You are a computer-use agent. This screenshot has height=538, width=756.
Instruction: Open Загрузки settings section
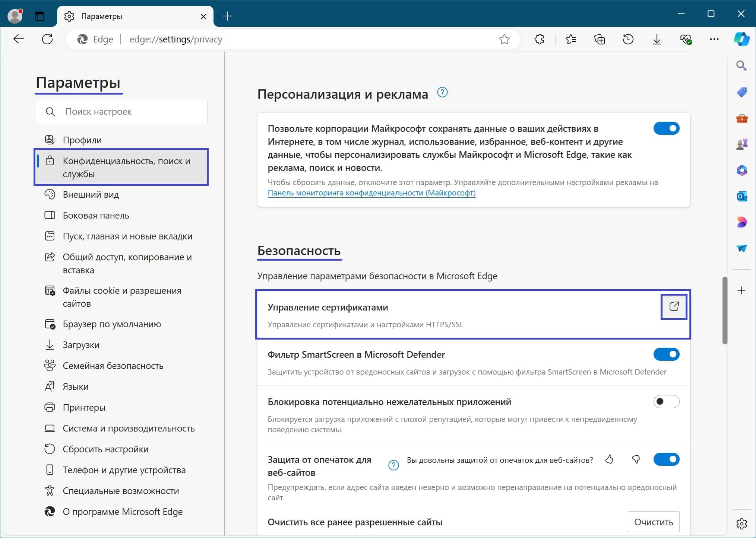(121, 345)
